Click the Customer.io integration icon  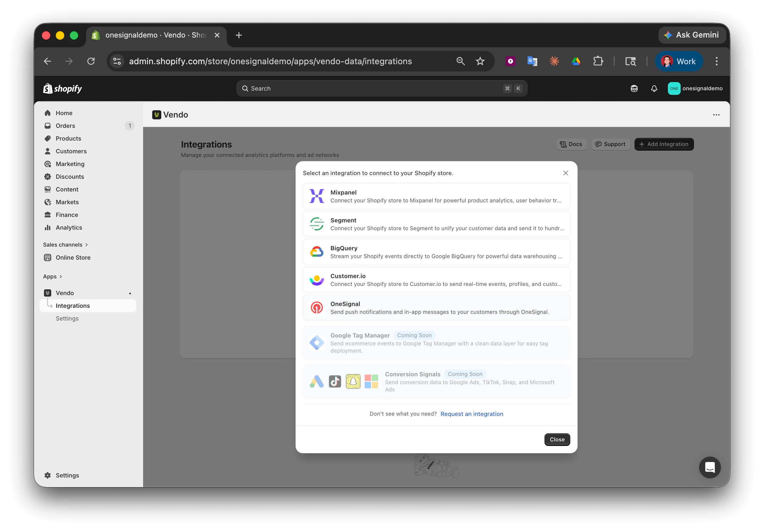[x=317, y=280]
